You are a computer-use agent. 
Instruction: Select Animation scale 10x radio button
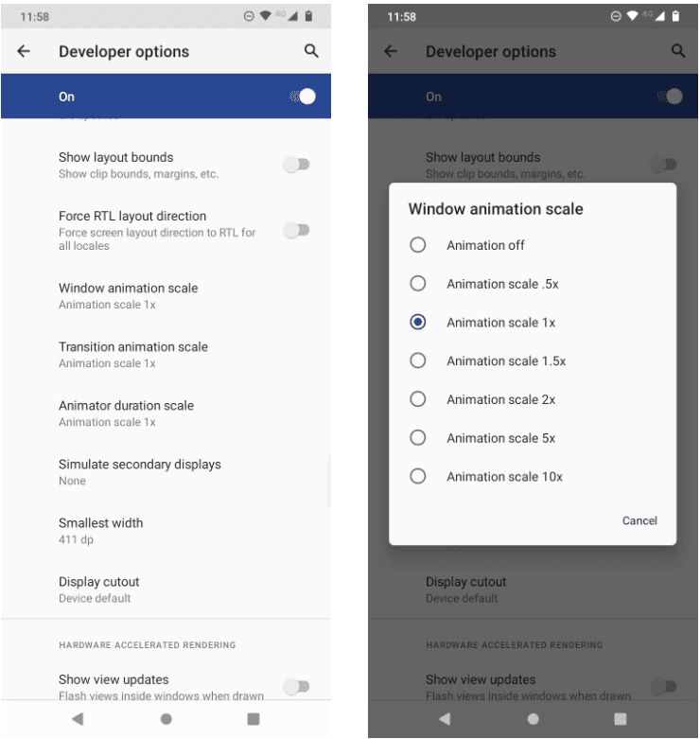point(417,476)
